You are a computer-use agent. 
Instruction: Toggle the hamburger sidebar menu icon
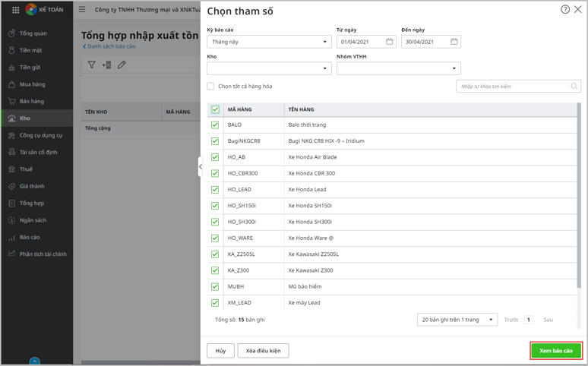coord(82,9)
